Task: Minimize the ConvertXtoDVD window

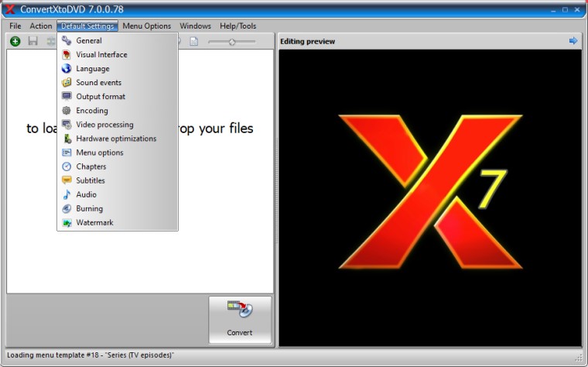Action: [553, 10]
